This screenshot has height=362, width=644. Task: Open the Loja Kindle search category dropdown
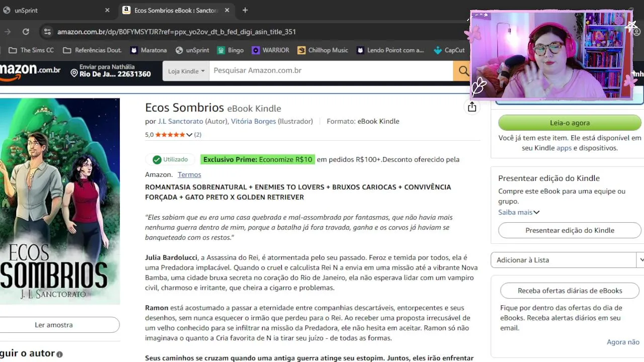coord(186,71)
